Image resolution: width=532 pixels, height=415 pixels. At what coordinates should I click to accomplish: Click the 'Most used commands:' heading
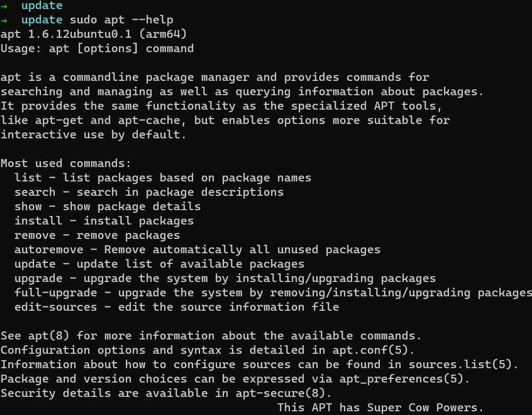(x=66, y=163)
